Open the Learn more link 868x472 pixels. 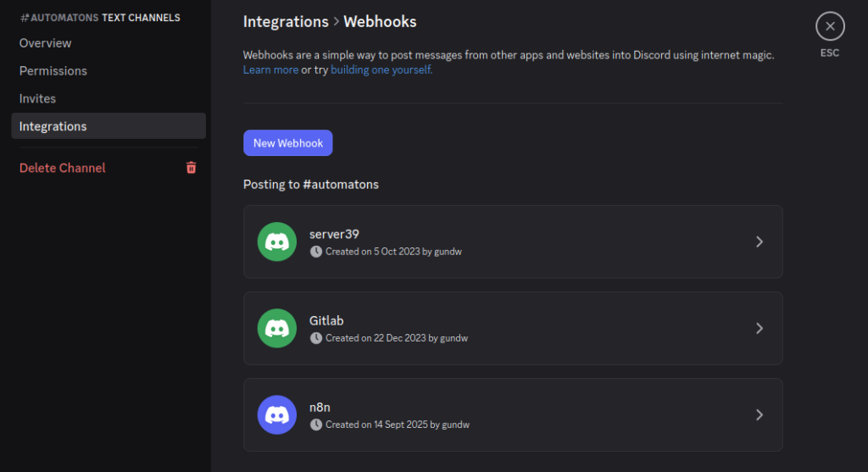[270, 69]
